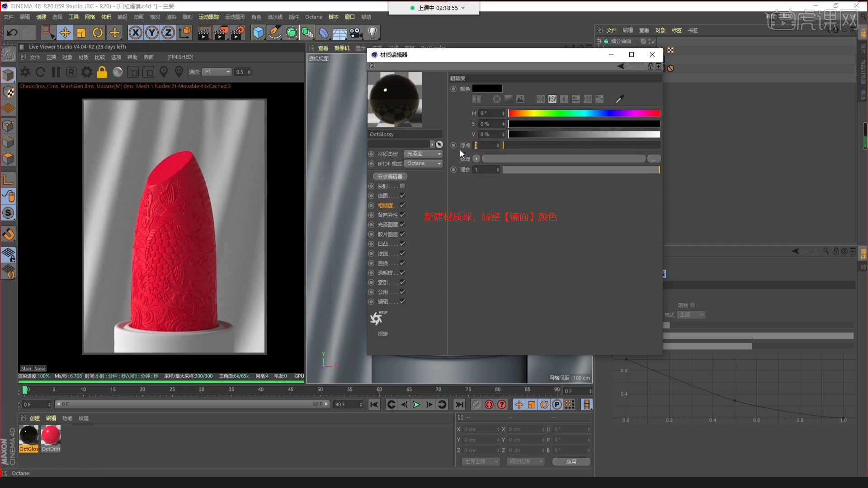
Task: Send scene via Octane logo icon
Action: point(25,72)
